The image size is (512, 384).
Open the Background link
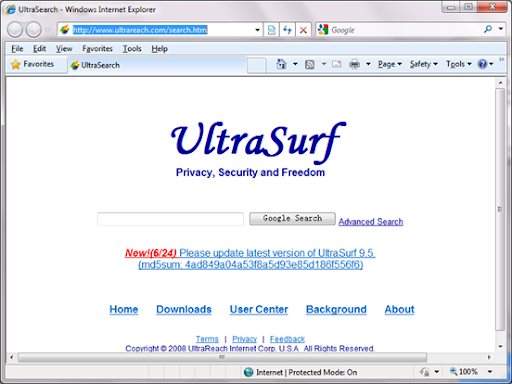[336, 309]
